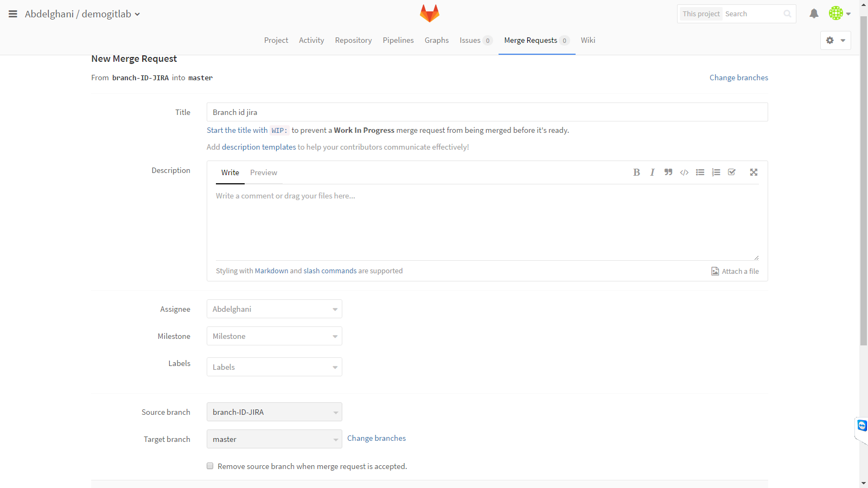Insert a bullet list in the description
Image resolution: width=868 pixels, height=488 pixels.
(x=700, y=172)
